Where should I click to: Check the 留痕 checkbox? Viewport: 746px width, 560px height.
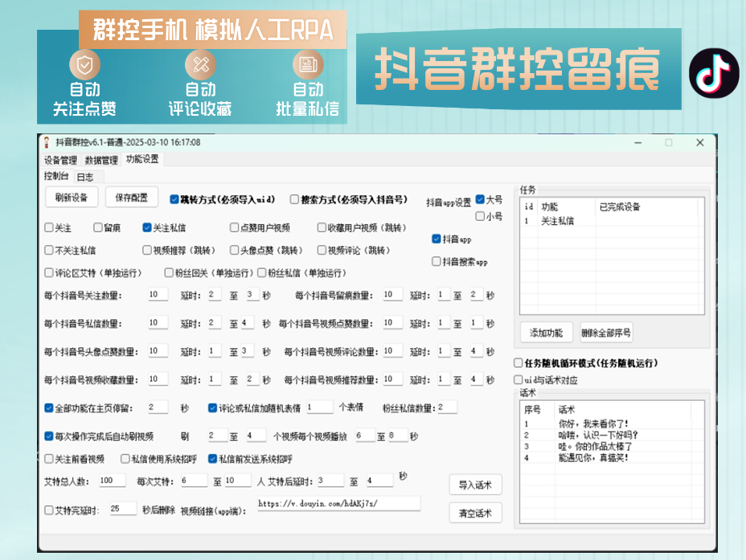point(98,227)
